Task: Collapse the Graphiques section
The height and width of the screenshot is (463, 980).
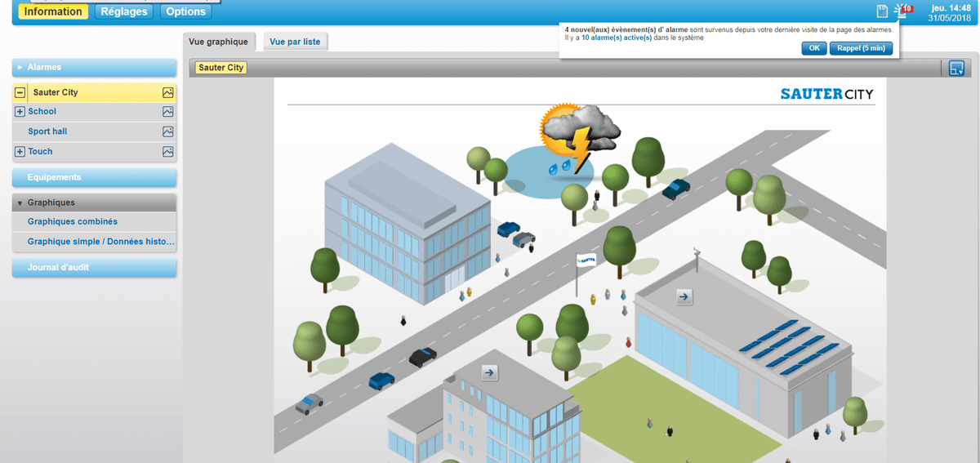Action: tap(95, 203)
